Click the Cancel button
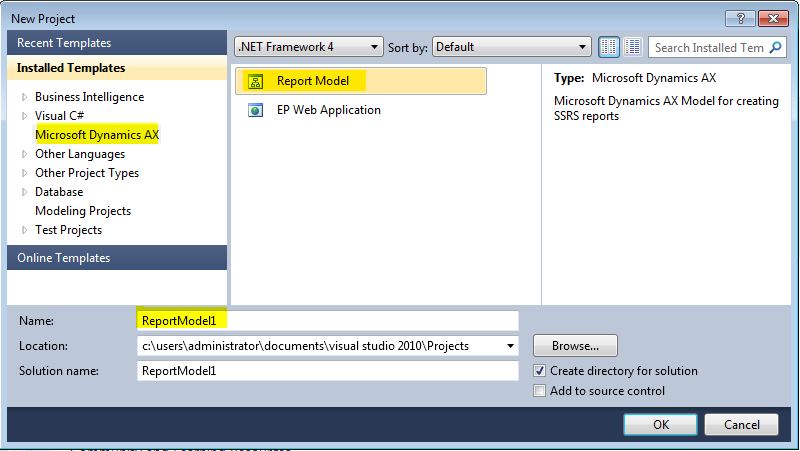Viewport: 800px width, 451px height. coord(741,424)
